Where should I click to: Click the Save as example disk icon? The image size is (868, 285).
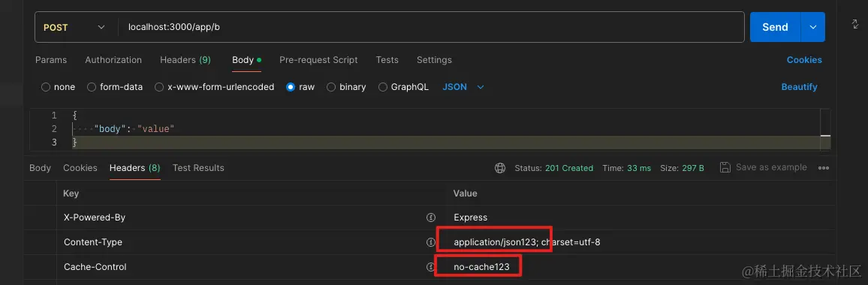(x=725, y=167)
